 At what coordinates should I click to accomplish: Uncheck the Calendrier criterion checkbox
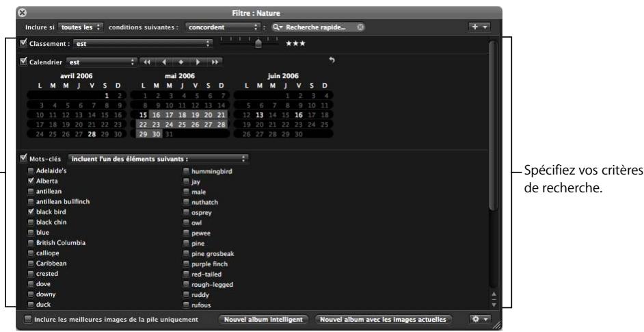(23, 62)
